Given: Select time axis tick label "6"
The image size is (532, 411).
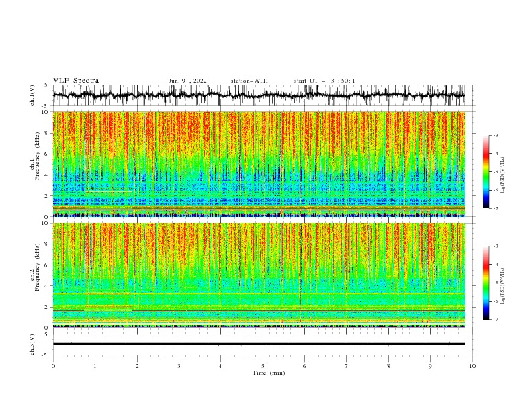Looking at the screenshot, I should pos(304,366).
